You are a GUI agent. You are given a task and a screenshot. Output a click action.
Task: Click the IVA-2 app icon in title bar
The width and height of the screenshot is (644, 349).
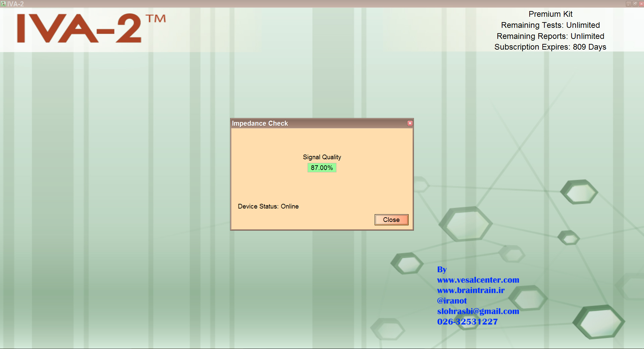3,4
